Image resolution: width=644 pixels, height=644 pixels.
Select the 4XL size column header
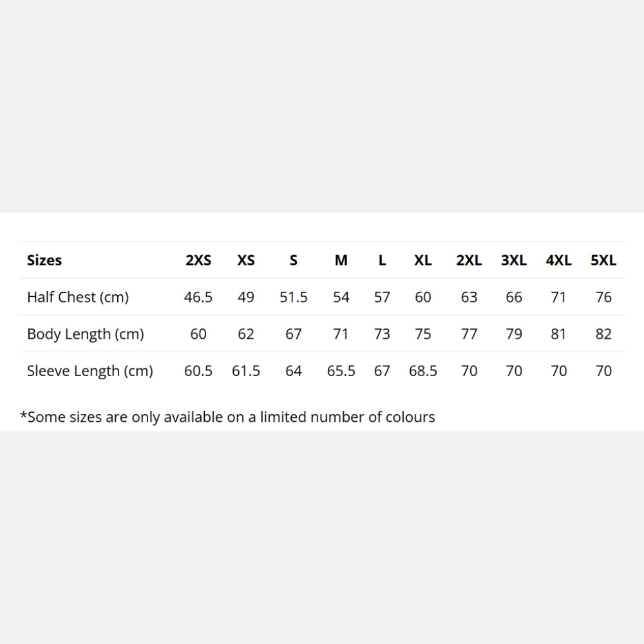click(558, 260)
